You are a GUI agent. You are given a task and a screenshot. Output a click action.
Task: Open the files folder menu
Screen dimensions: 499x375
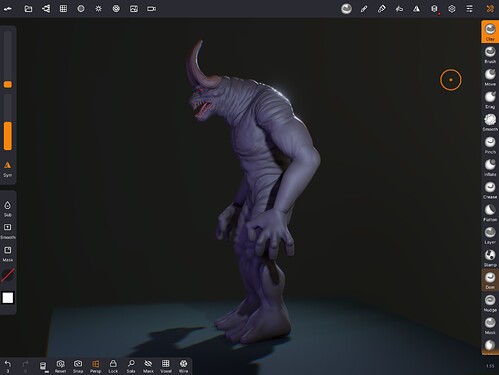click(28, 9)
